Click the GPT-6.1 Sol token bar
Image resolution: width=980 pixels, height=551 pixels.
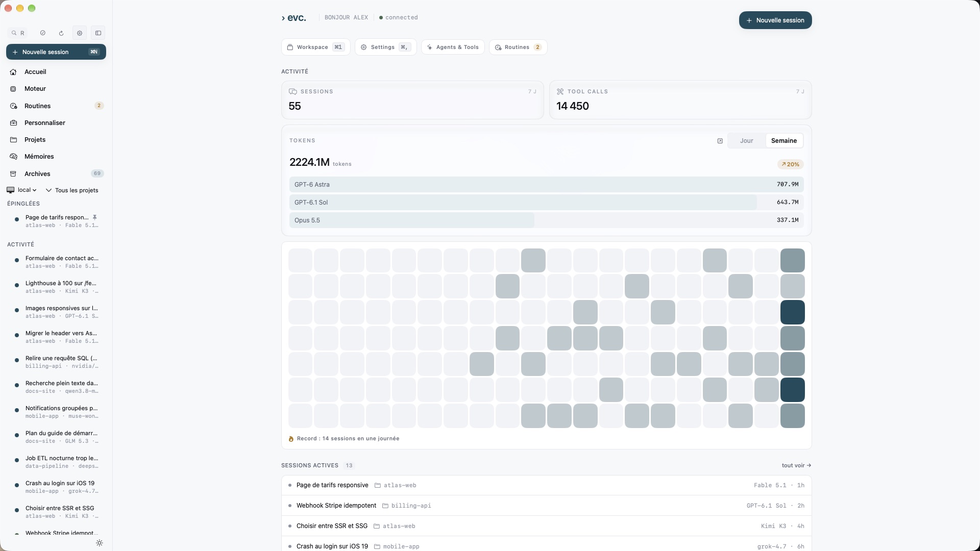[546, 203]
